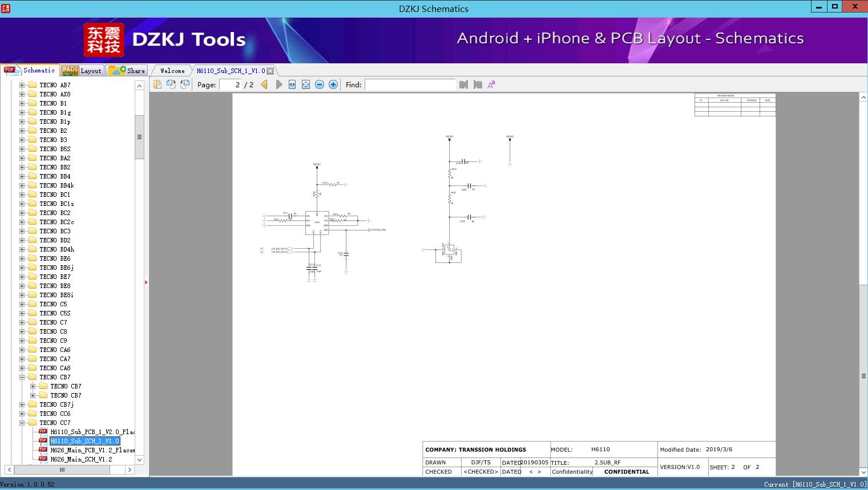Go to the next page arrow
Screen dimensions: 868x490
pyautogui.click(x=279, y=84)
